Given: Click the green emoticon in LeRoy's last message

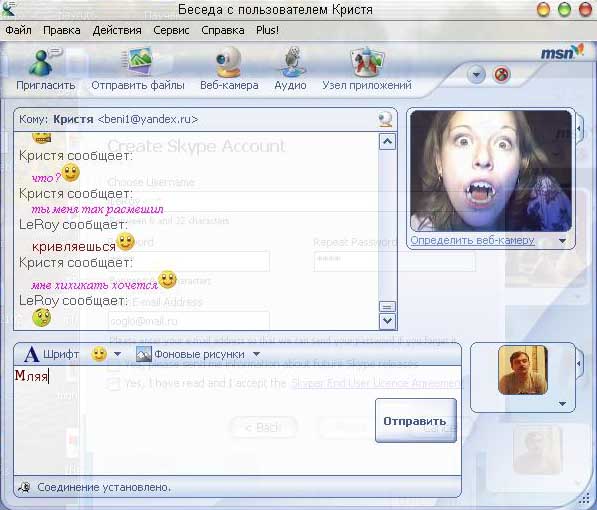Looking at the screenshot, I should tap(42, 318).
